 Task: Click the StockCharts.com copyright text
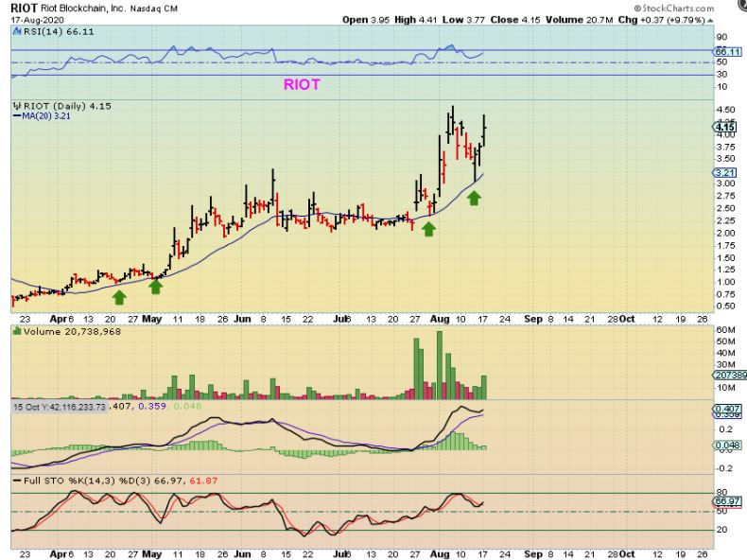click(673, 9)
